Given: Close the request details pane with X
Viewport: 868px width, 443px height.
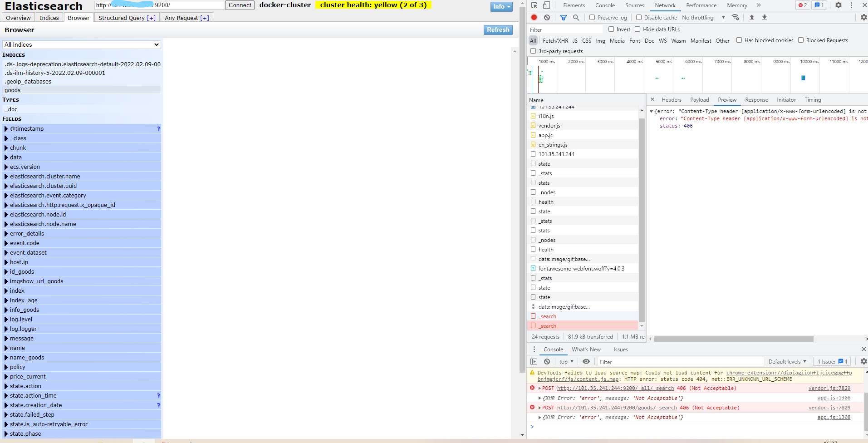Looking at the screenshot, I should tap(652, 99).
